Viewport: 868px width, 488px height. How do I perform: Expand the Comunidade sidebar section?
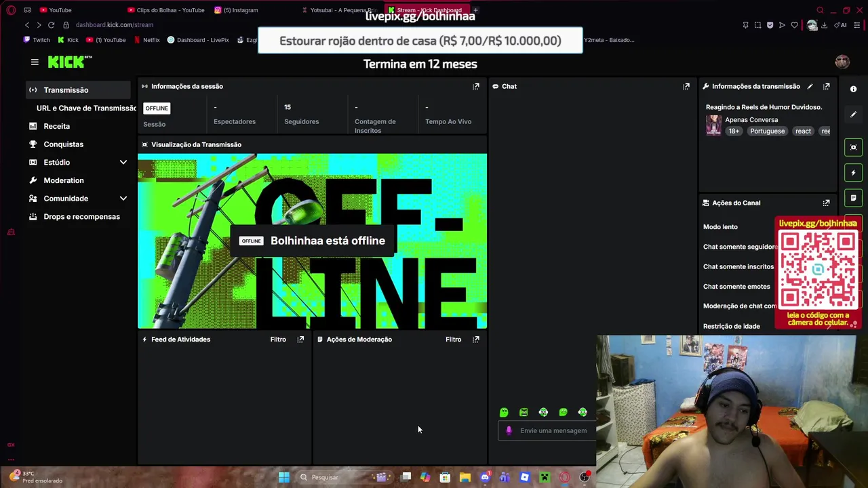(x=123, y=199)
